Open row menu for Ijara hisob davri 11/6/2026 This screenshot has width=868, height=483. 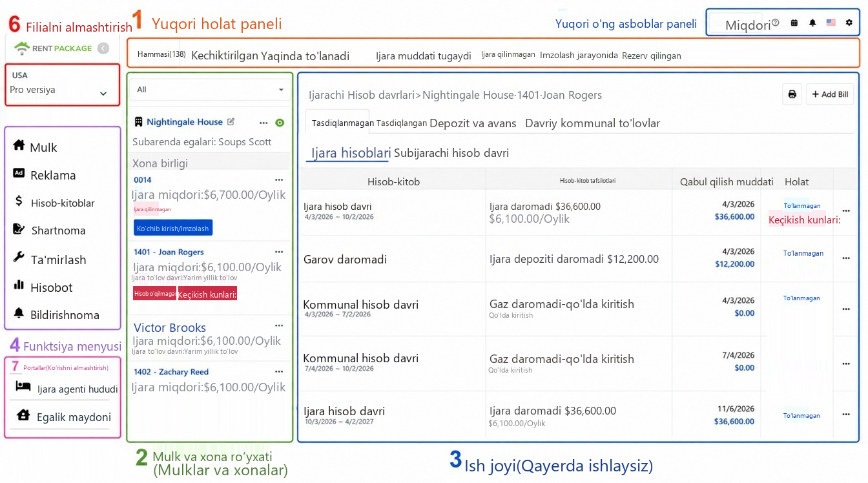point(846,416)
